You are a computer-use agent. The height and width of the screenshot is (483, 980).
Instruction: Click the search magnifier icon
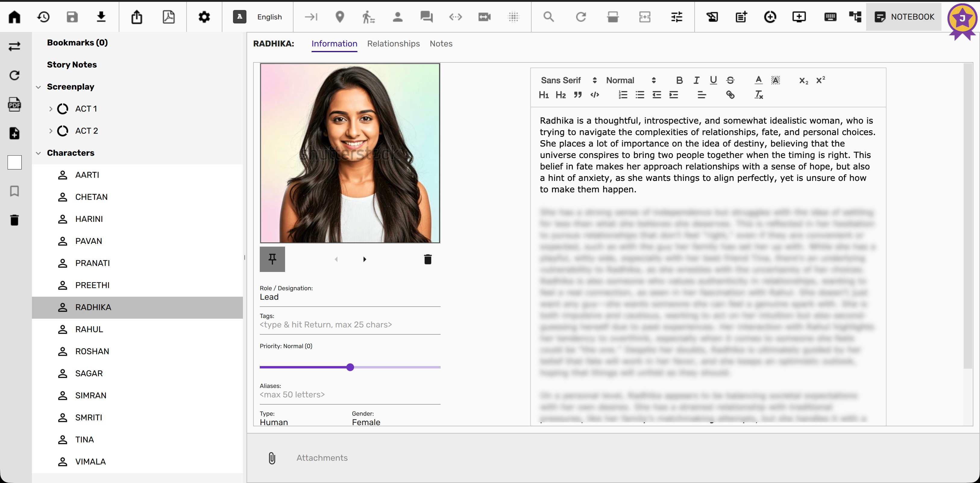tap(548, 17)
